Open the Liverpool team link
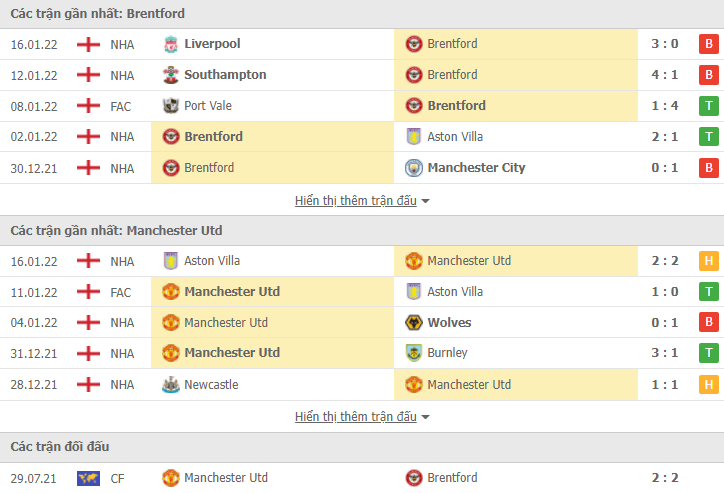This screenshot has height=493, width=724. (x=212, y=44)
